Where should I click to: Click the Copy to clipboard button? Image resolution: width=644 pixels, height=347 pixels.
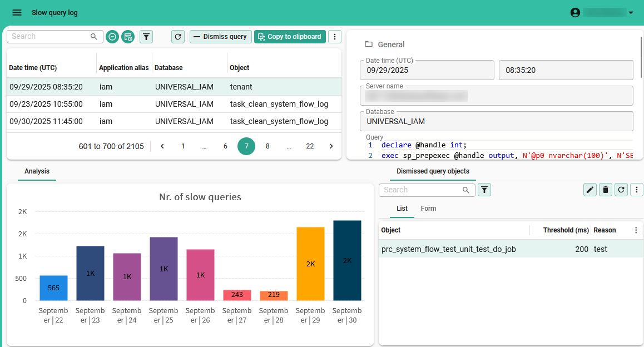click(290, 37)
